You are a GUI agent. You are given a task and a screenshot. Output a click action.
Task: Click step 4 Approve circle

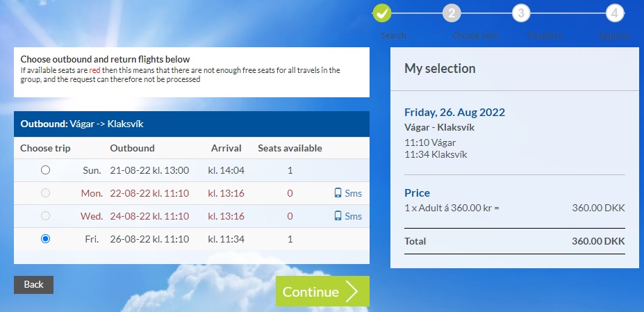[x=613, y=13]
